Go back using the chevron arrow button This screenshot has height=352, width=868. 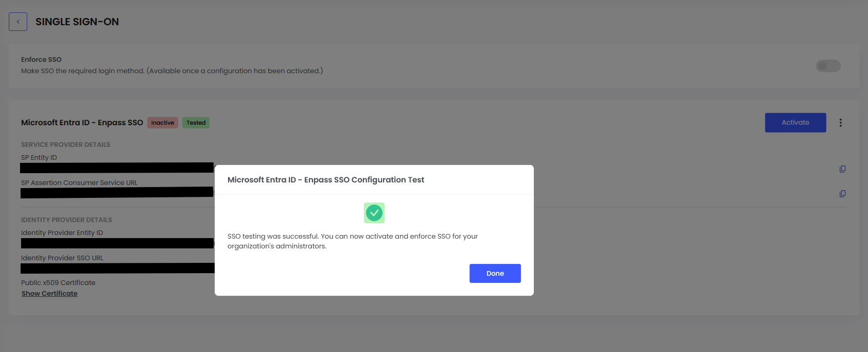click(x=18, y=22)
